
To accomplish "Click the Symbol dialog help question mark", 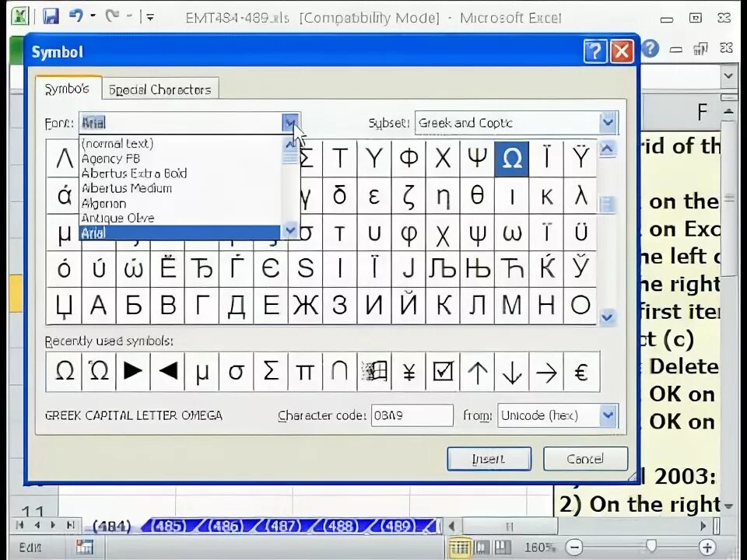I will click(595, 51).
